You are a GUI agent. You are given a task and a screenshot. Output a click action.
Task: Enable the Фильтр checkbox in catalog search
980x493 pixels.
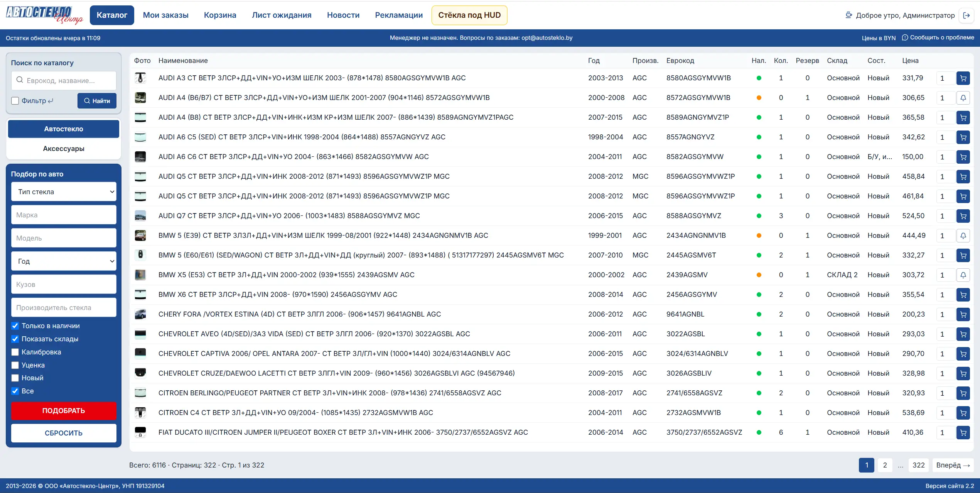[x=15, y=101]
